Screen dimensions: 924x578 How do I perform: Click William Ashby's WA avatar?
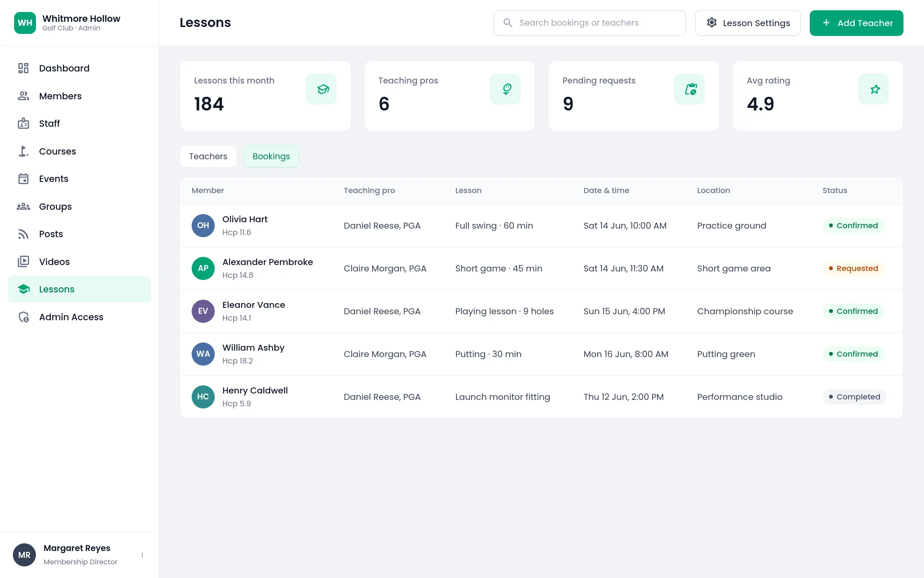[x=203, y=354]
